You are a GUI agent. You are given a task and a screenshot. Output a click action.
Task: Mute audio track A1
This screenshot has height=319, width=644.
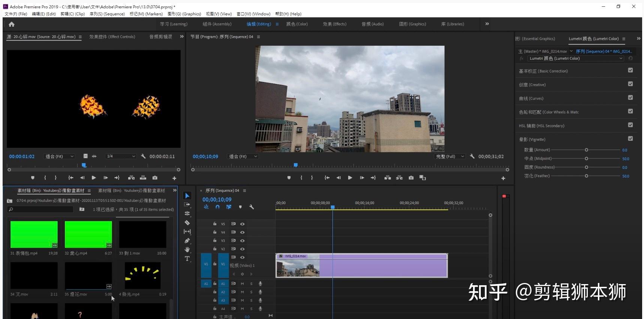tap(242, 284)
